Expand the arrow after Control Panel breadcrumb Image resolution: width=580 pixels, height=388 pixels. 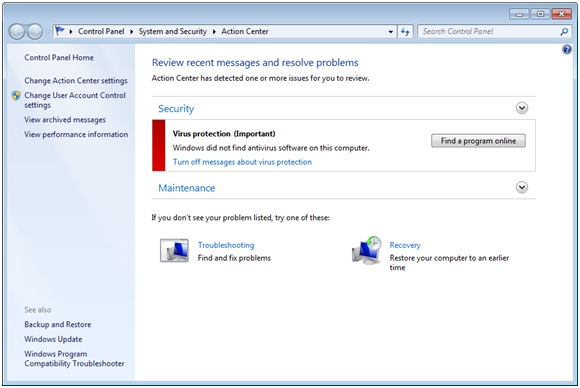coord(131,32)
